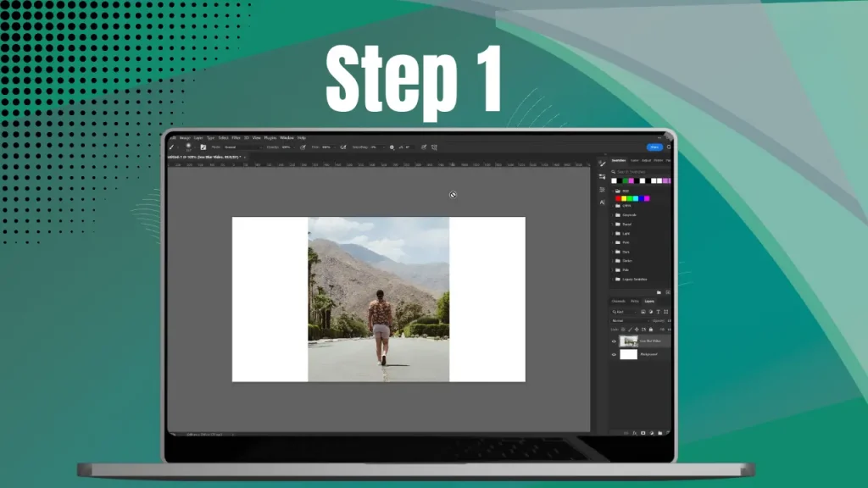Screen dimensions: 868x488
Task: Open the Brush Settings panel icon in strip
Action: click(x=603, y=176)
